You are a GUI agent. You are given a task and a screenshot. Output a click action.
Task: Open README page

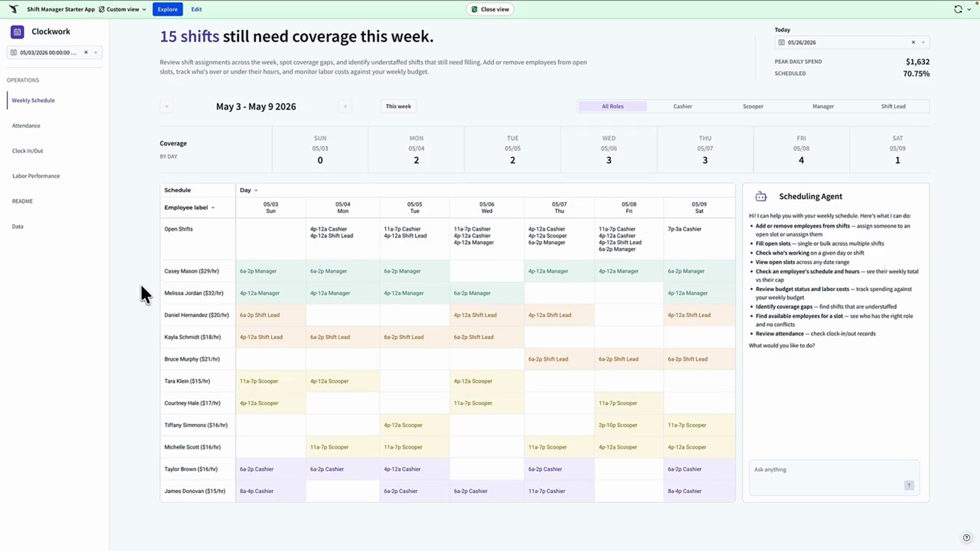pyautogui.click(x=22, y=201)
